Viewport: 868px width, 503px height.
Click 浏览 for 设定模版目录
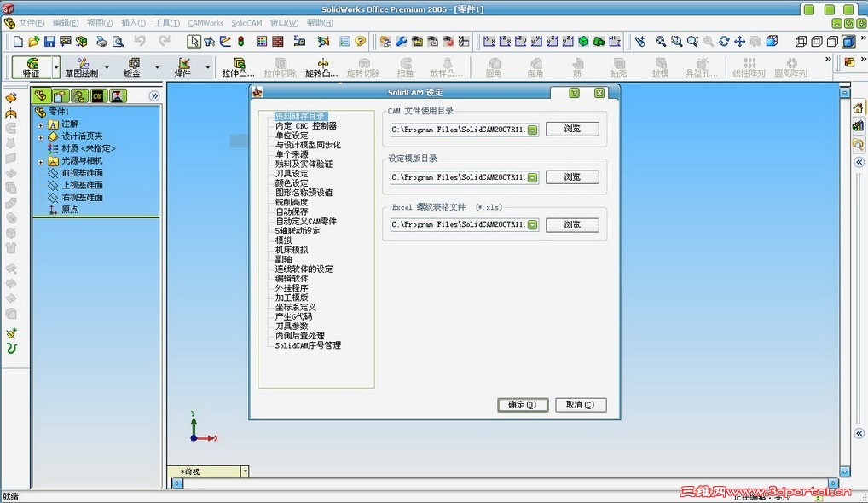[x=572, y=177]
